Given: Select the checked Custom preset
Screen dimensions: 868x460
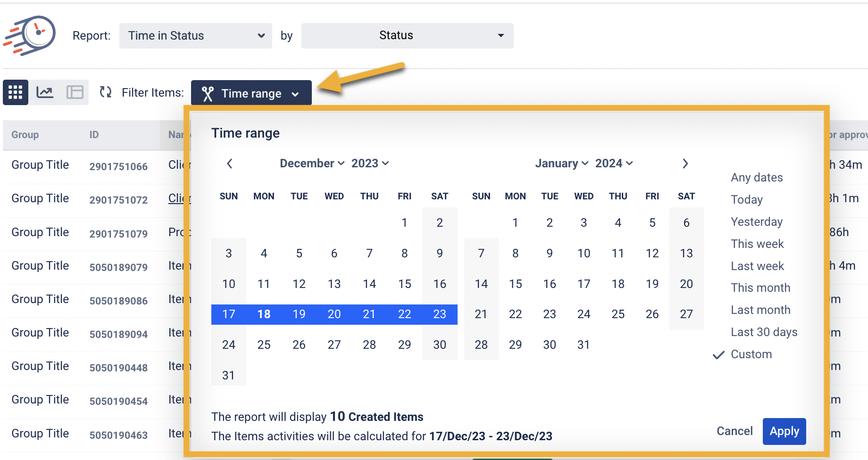Looking at the screenshot, I should pyautogui.click(x=751, y=354).
